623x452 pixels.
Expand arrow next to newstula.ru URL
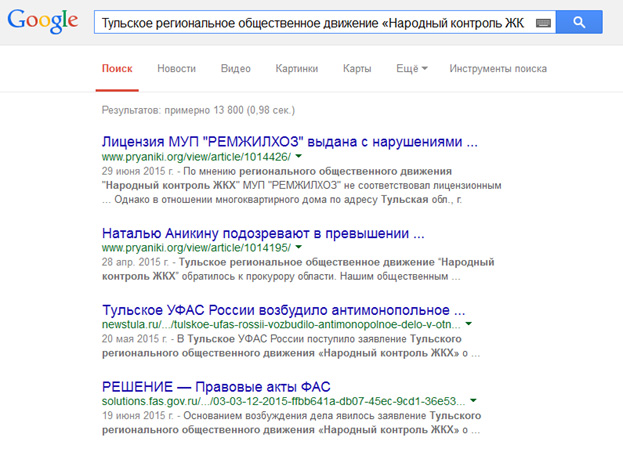click(469, 325)
